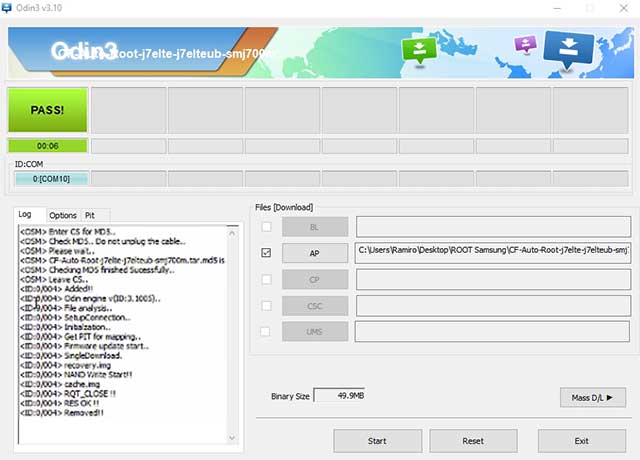640x460 pixels.
Task: Click the Odin3 app icon in title bar
Action: tap(7, 8)
